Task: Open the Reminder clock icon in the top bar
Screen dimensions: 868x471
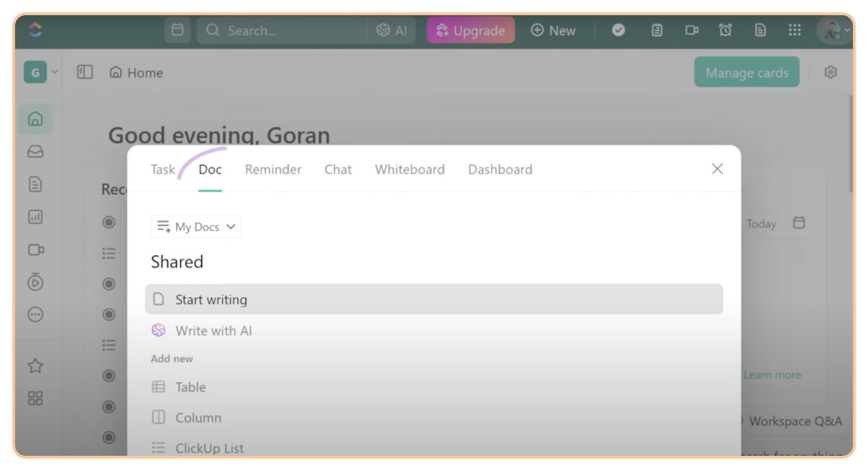Action: click(x=725, y=30)
